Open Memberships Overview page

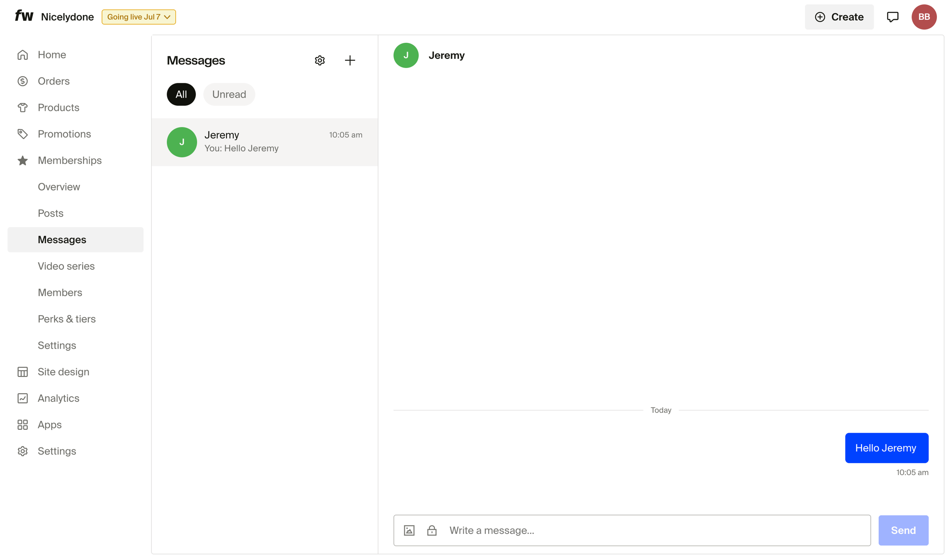pyautogui.click(x=59, y=187)
